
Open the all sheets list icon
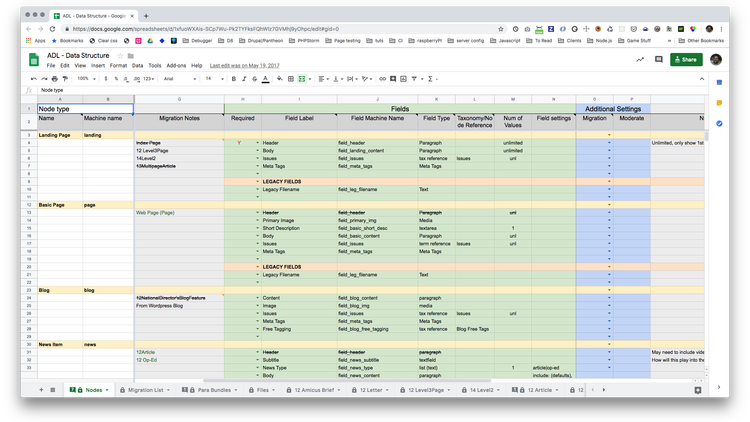(53, 389)
